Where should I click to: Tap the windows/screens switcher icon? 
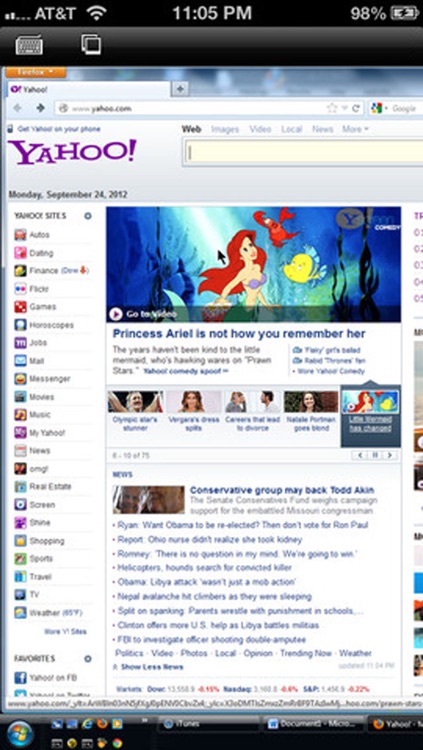pyautogui.click(x=91, y=44)
